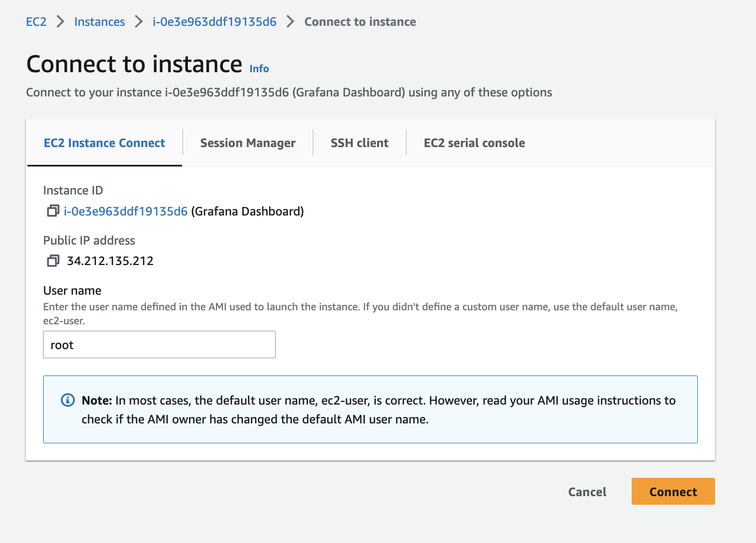This screenshot has height=543, width=756.
Task: Click the public IP 34.212.135.212 text
Action: pyautogui.click(x=110, y=261)
